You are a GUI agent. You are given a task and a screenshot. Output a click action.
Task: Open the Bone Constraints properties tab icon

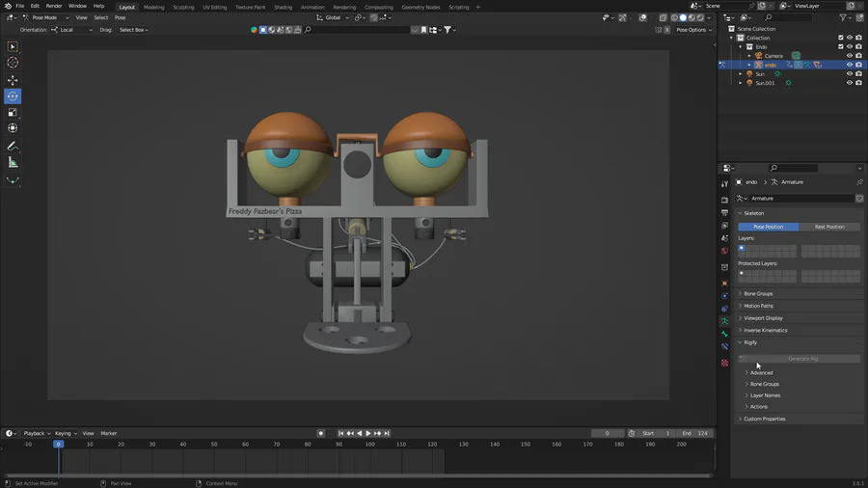click(x=724, y=346)
